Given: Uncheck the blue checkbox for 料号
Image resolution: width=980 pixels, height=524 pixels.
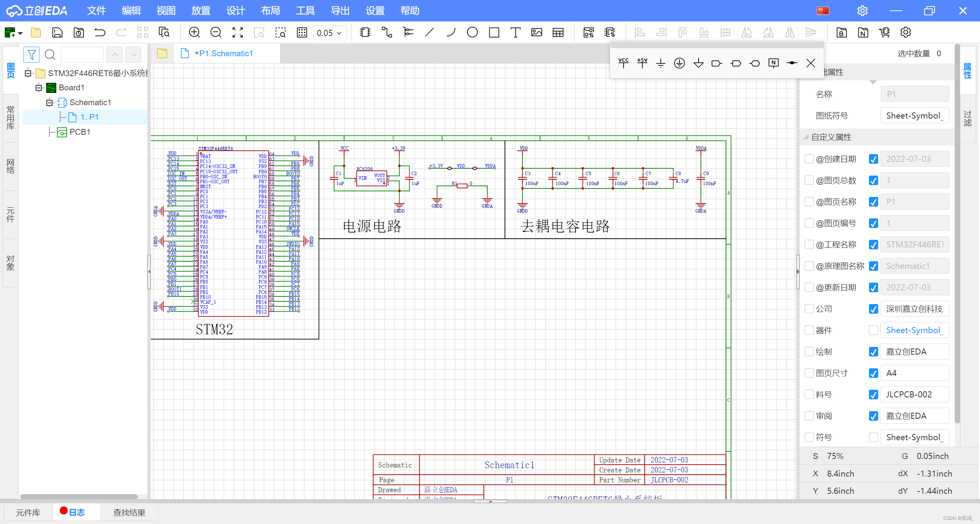Looking at the screenshot, I should [873, 394].
